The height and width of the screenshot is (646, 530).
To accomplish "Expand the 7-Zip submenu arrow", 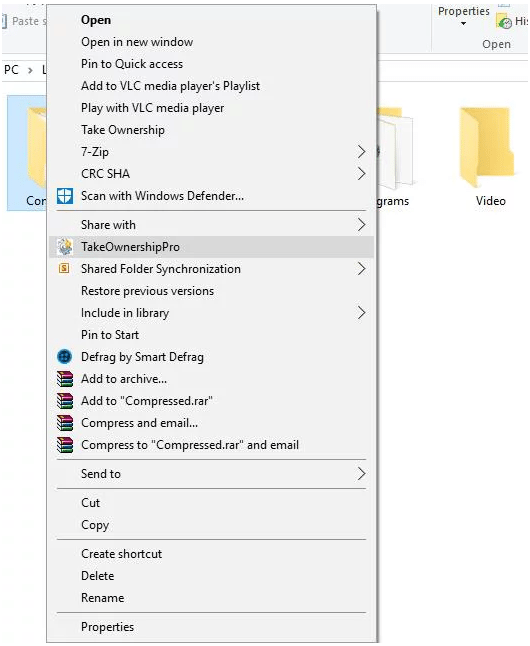I will click(361, 152).
